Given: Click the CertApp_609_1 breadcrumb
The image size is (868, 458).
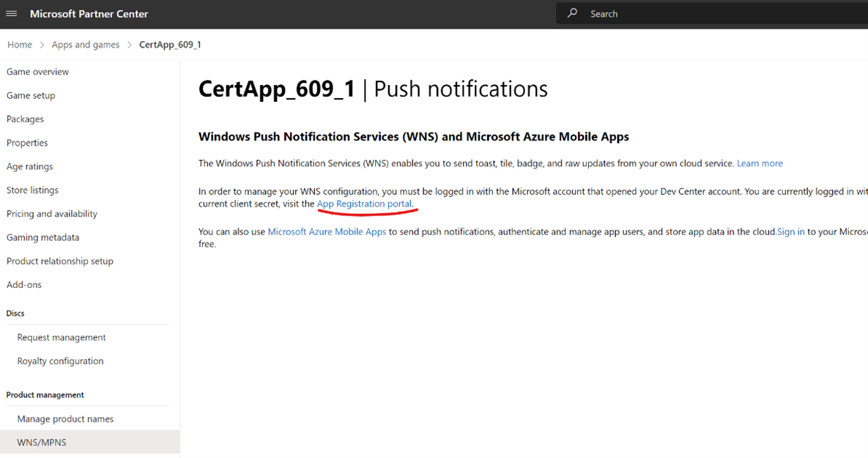Looking at the screenshot, I should [170, 45].
